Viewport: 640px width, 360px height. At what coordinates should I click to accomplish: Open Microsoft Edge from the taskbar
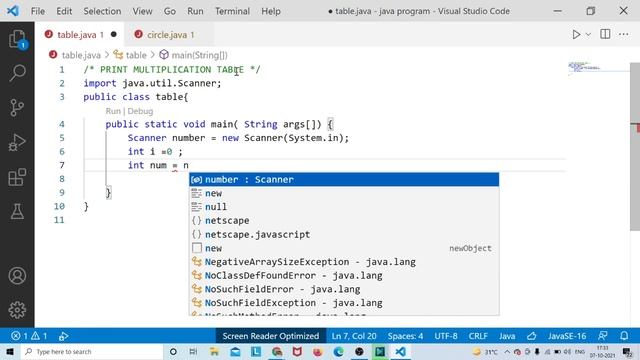[x=338, y=351]
